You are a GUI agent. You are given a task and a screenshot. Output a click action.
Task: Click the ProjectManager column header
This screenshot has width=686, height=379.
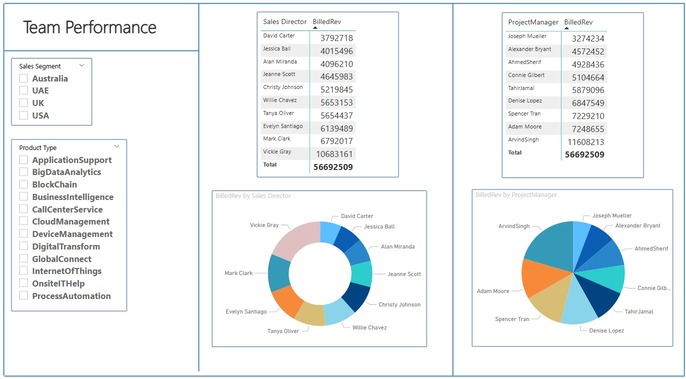[533, 22]
